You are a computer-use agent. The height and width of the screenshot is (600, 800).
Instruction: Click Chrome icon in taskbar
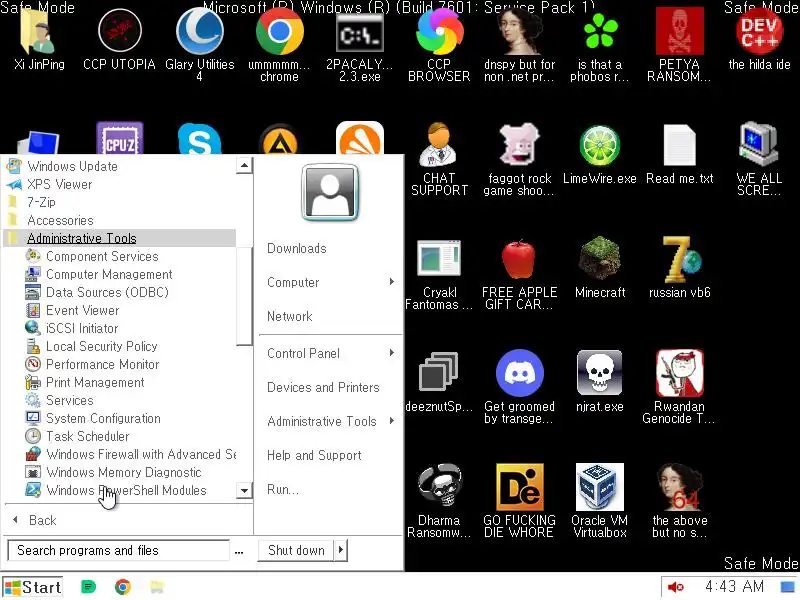coord(122,587)
